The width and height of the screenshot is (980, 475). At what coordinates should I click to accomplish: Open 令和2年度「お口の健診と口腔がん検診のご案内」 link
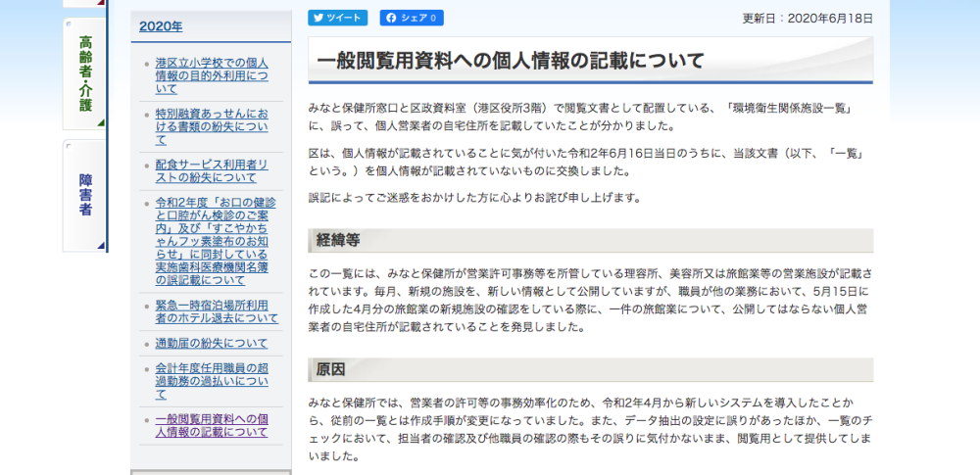[216, 241]
